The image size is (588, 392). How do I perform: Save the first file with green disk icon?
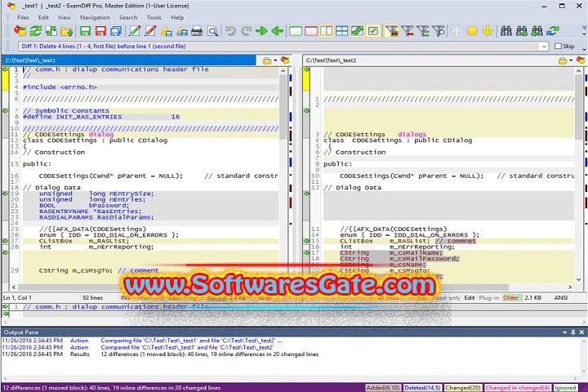pyautogui.click(x=85, y=31)
